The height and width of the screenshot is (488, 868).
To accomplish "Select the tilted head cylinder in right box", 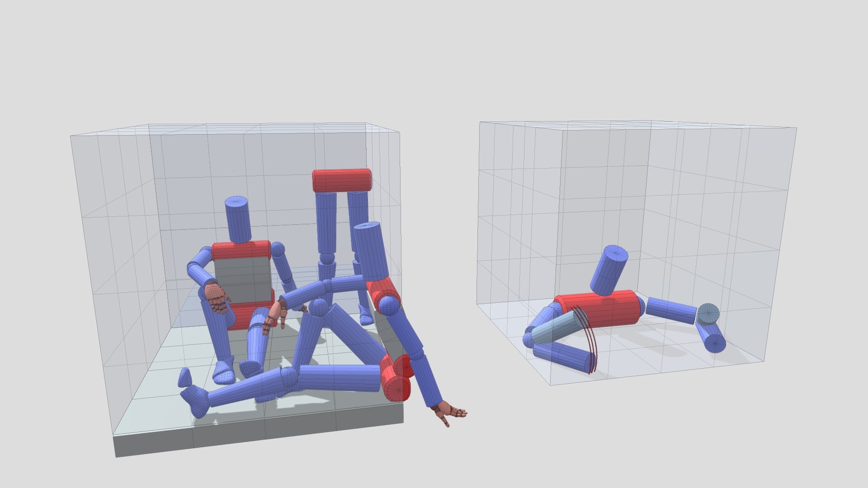I will tap(609, 270).
